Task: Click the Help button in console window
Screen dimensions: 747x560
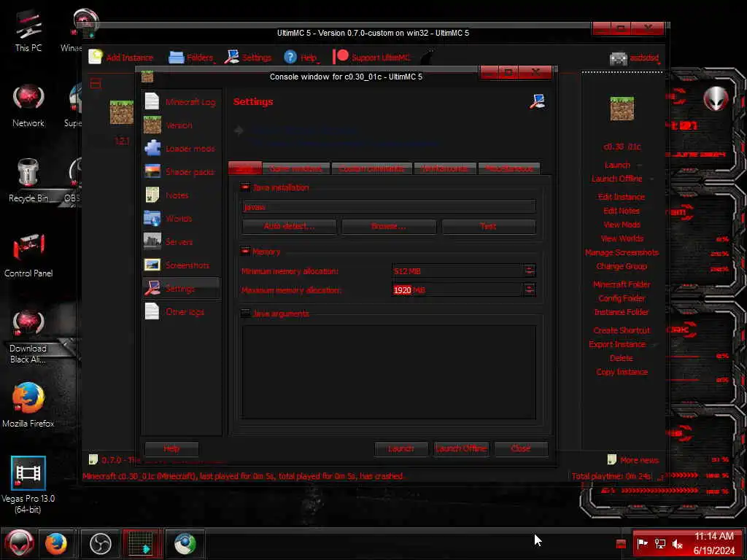Action: point(171,448)
